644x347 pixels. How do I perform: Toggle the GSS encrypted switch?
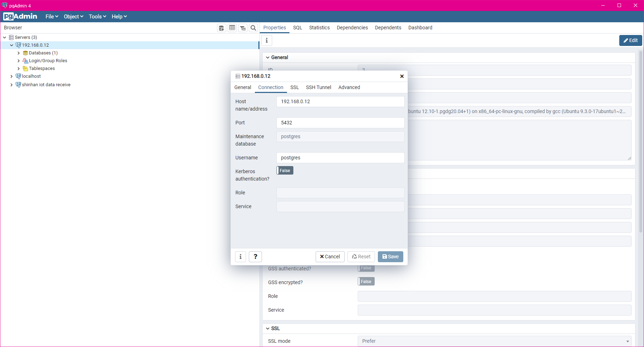[x=366, y=282]
